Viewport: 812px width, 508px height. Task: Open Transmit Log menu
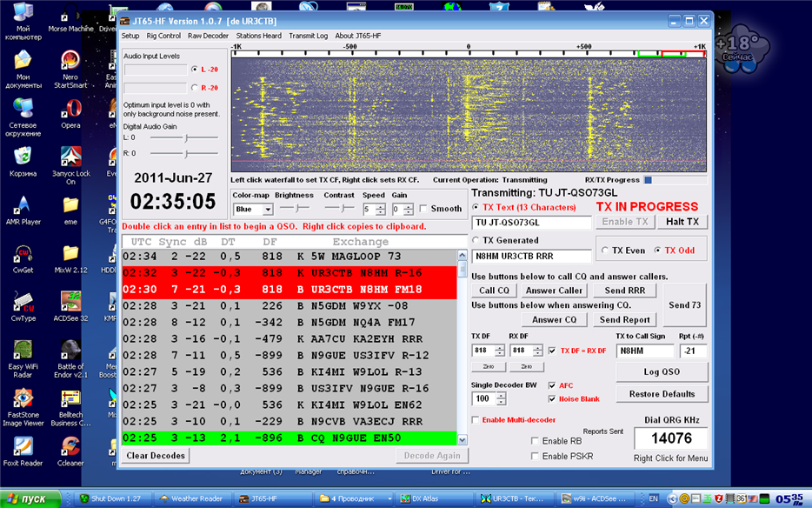(x=308, y=36)
